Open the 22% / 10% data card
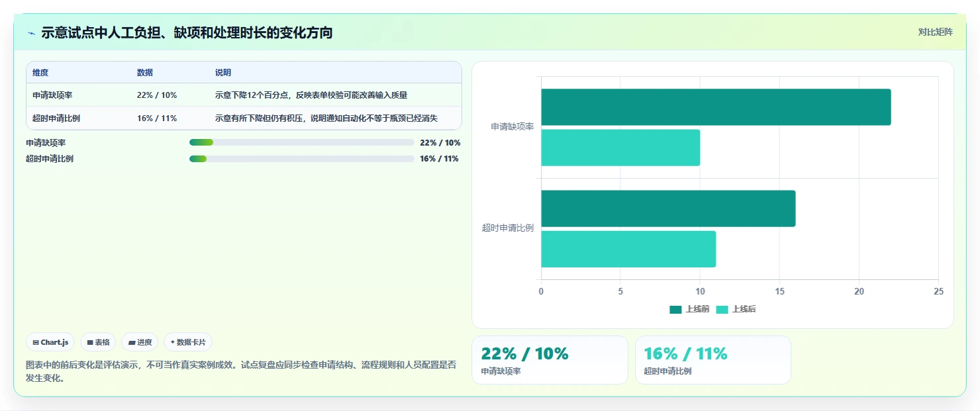Image resolution: width=980 pixels, height=411 pixels. (x=550, y=360)
